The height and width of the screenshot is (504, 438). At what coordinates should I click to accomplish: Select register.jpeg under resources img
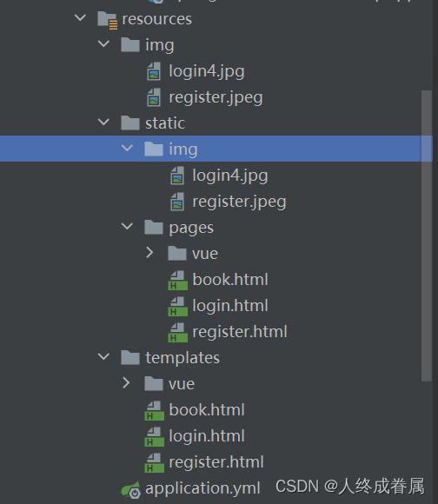coord(216,97)
